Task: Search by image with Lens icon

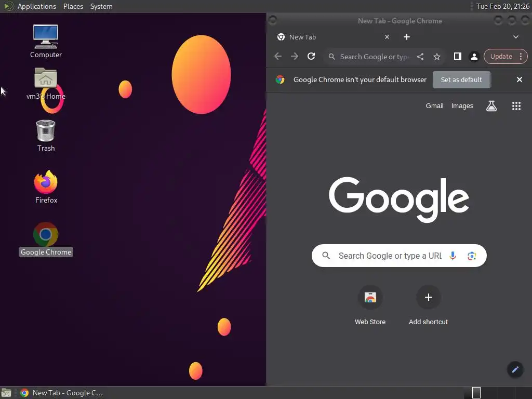Action: (x=472, y=256)
